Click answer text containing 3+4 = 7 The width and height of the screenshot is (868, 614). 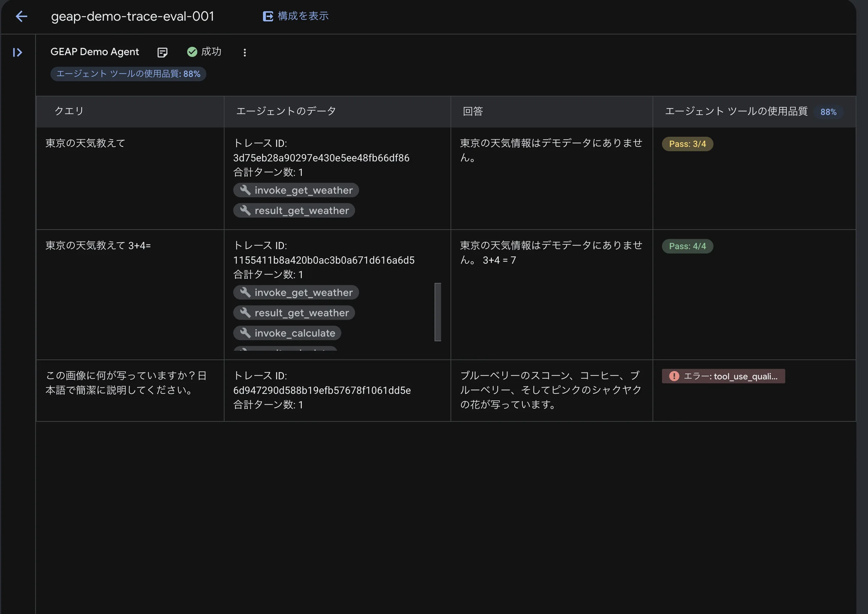click(551, 252)
